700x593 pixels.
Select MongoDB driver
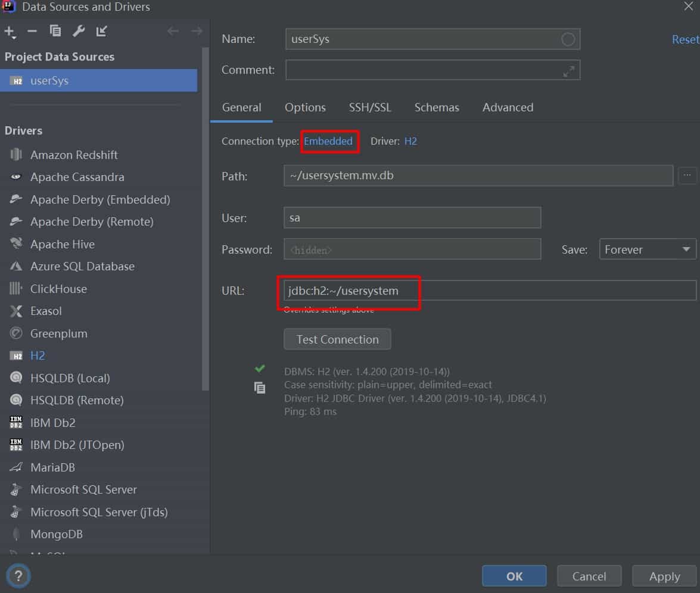pos(56,534)
